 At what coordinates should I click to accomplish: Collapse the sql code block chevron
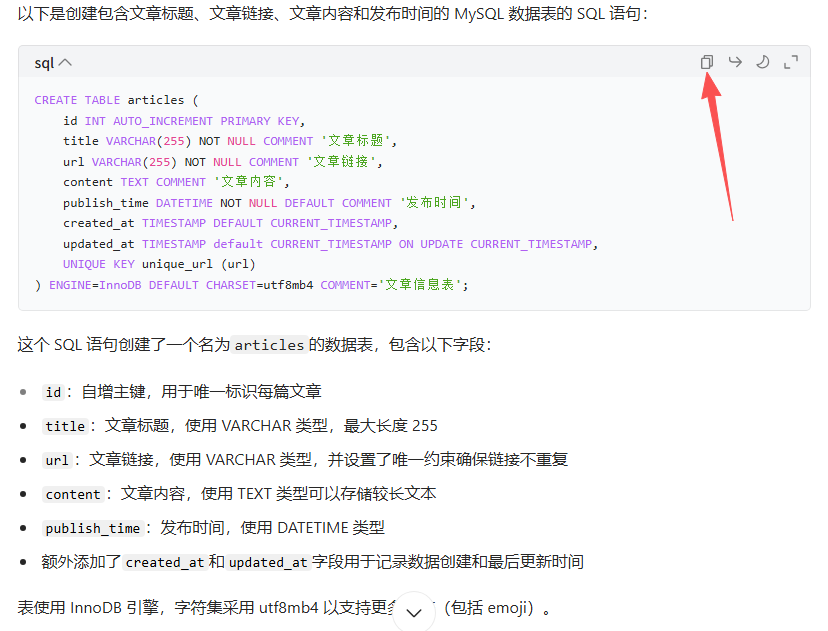click(65, 63)
